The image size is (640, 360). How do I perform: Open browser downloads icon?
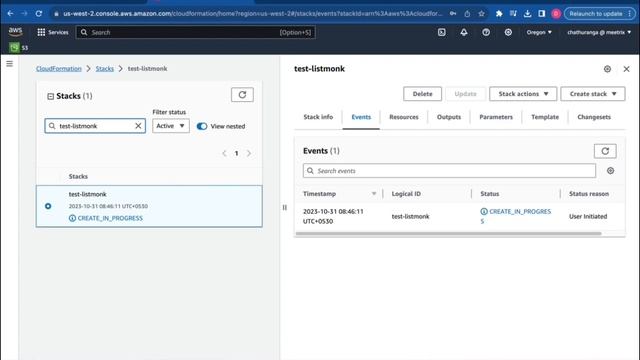tap(527, 13)
